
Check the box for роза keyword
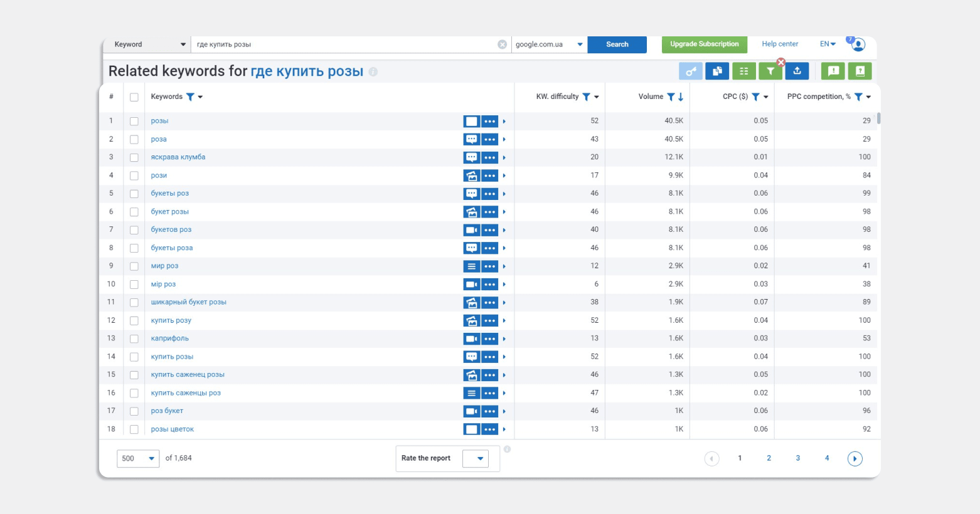coord(134,139)
